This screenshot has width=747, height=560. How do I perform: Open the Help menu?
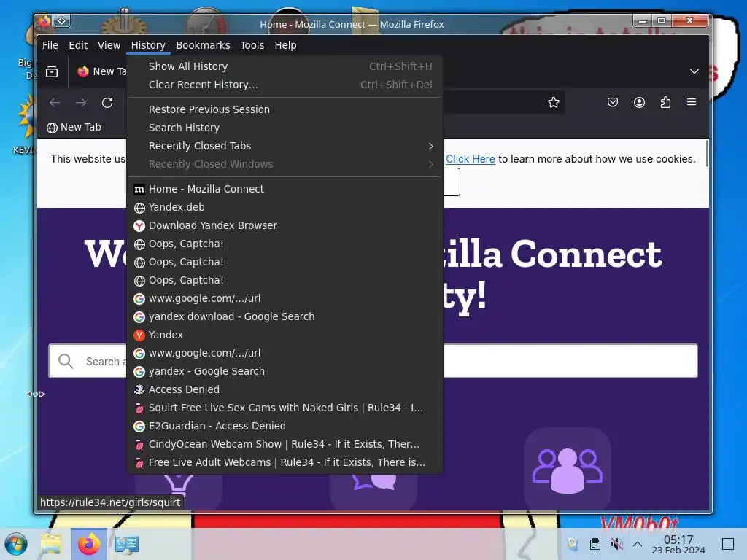285,45
